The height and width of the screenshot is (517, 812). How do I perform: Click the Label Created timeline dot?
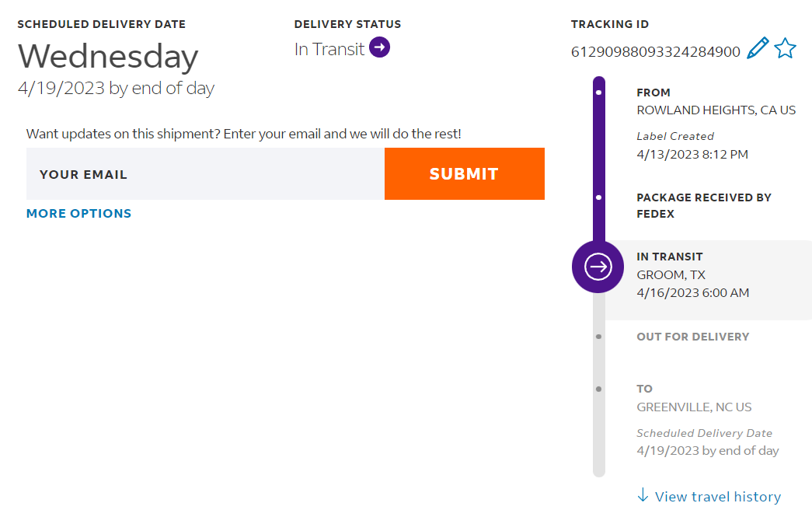[x=598, y=93]
